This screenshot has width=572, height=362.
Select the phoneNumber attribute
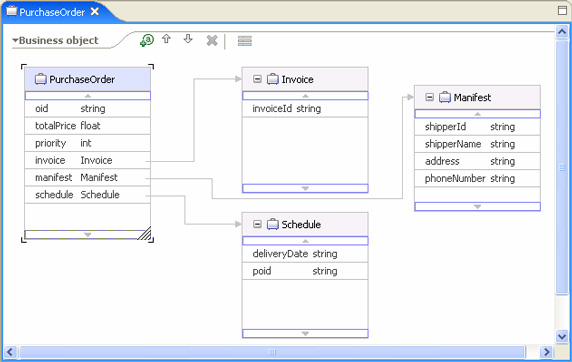[455, 178]
